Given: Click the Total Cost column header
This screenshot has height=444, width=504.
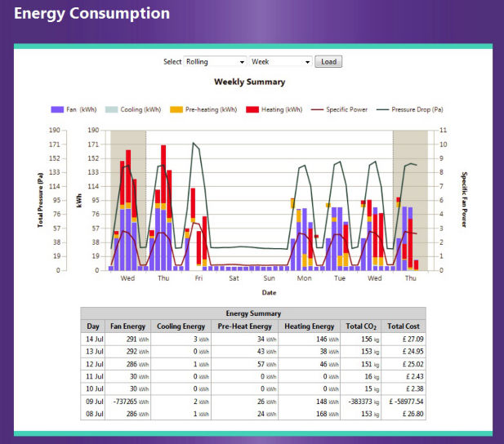Looking at the screenshot, I should pyautogui.click(x=404, y=326).
